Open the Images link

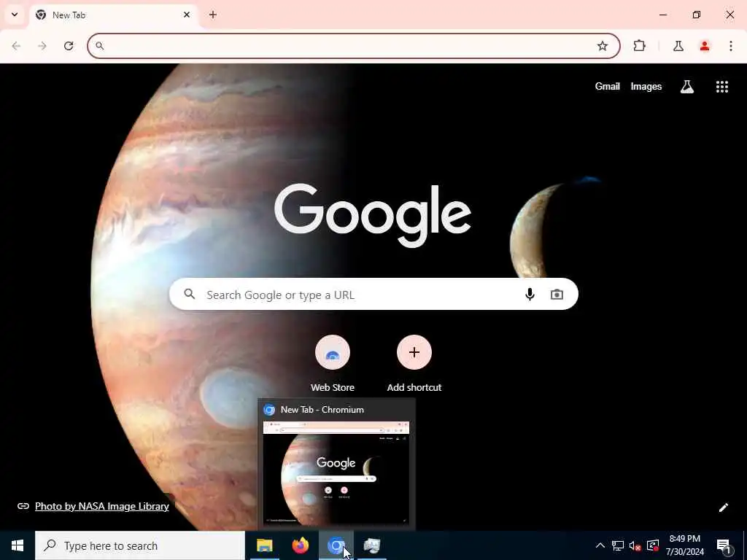(646, 86)
